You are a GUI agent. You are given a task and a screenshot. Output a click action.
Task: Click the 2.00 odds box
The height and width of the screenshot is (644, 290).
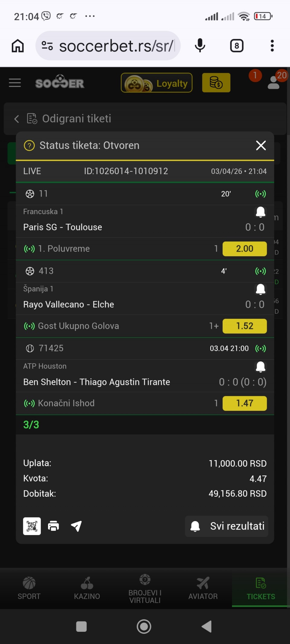(x=244, y=249)
